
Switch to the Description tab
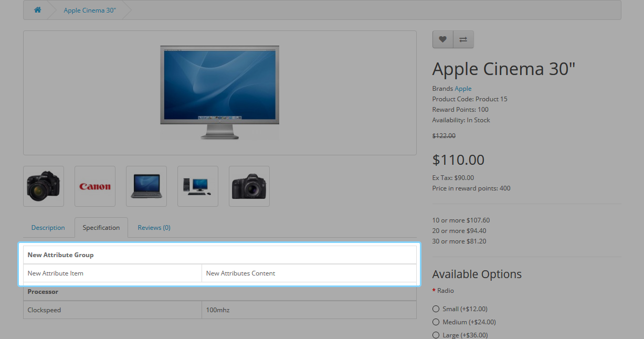point(48,228)
